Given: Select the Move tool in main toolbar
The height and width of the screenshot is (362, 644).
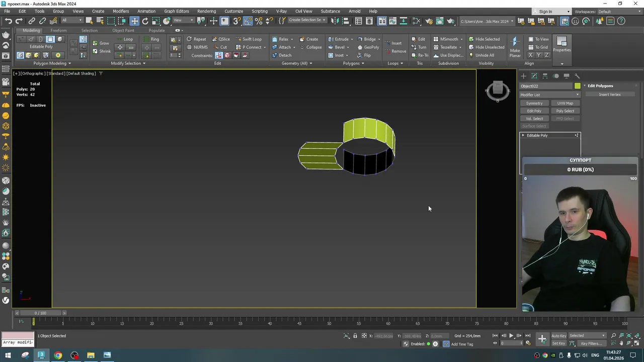Looking at the screenshot, I should click(x=134, y=21).
